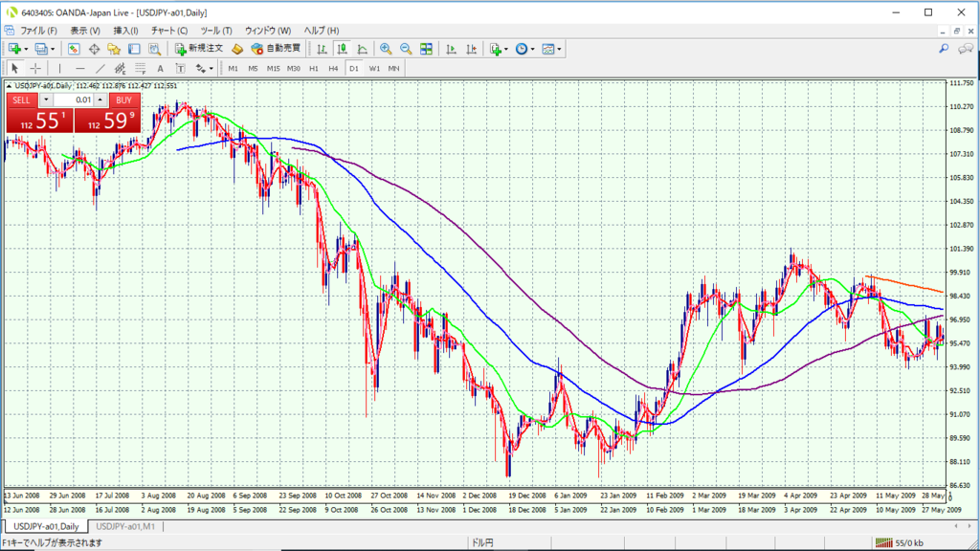Open the Market Watch window icon

(x=74, y=49)
